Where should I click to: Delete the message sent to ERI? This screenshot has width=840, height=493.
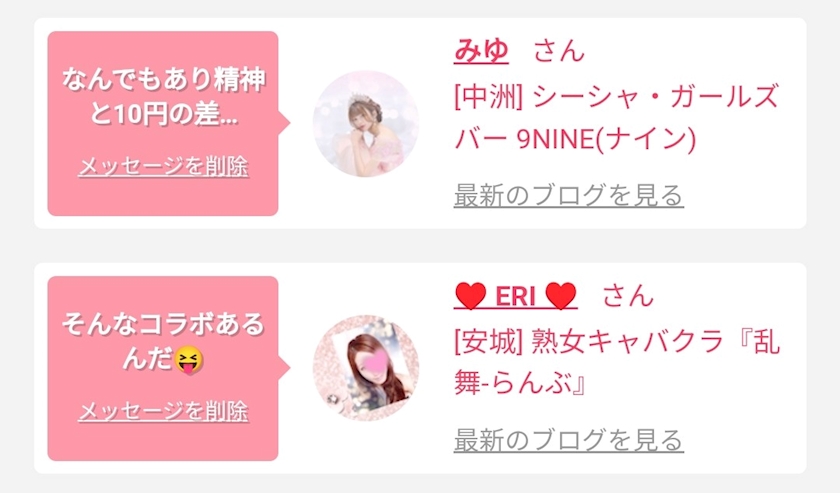click(163, 412)
